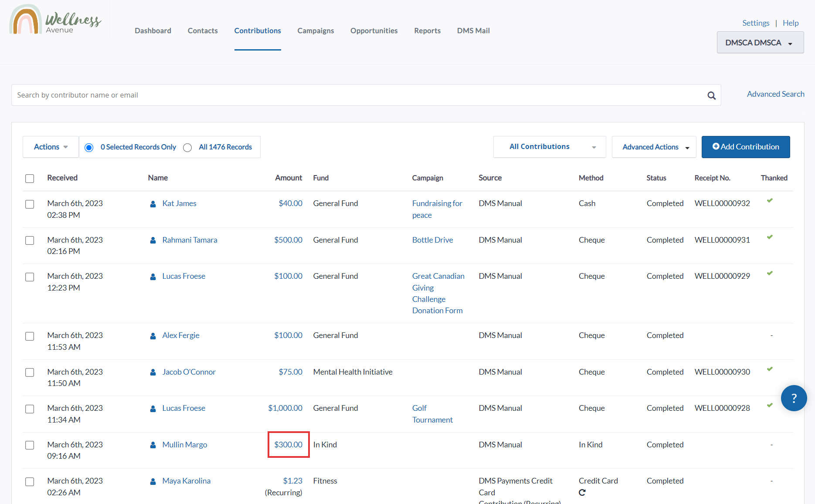The image size is (815, 504).
Task: Click contact icon beside Rahmani Tamara
Action: pyautogui.click(x=153, y=240)
